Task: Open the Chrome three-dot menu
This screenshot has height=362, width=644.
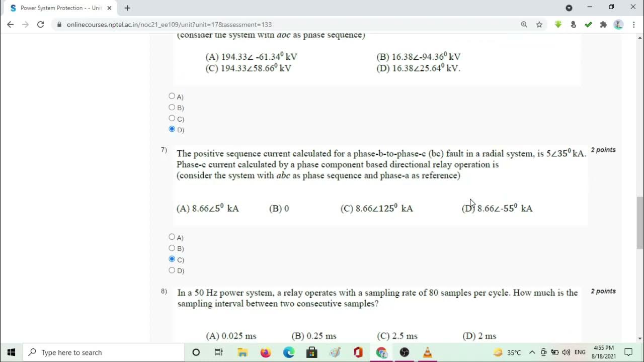Action: [x=633, y=24]
